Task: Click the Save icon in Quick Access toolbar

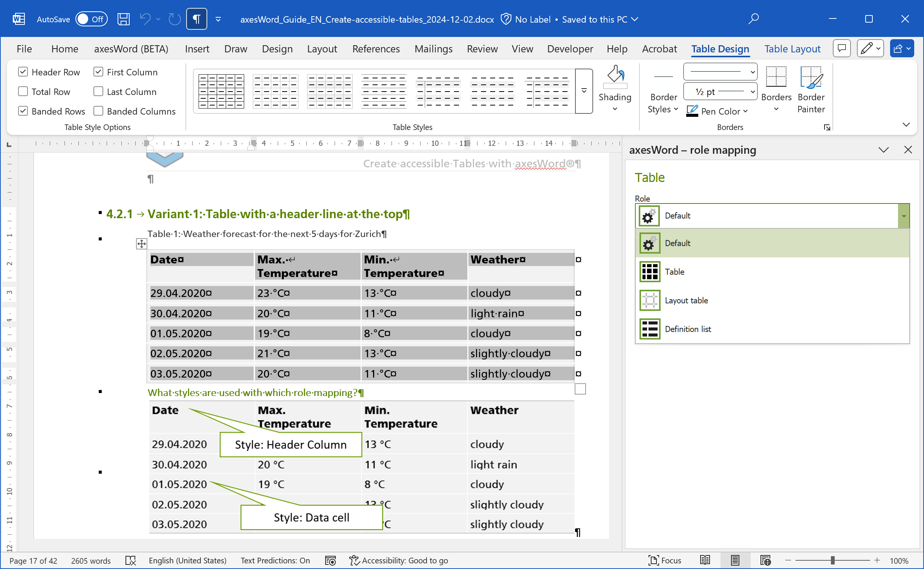Action: pos(123,18)
